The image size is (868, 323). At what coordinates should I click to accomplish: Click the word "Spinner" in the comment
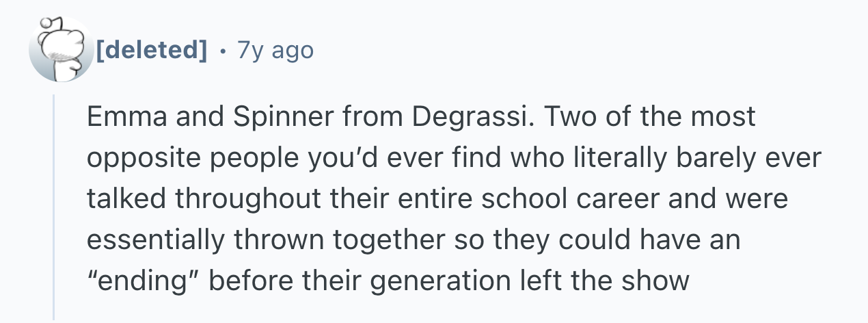(x=271, y=116)
